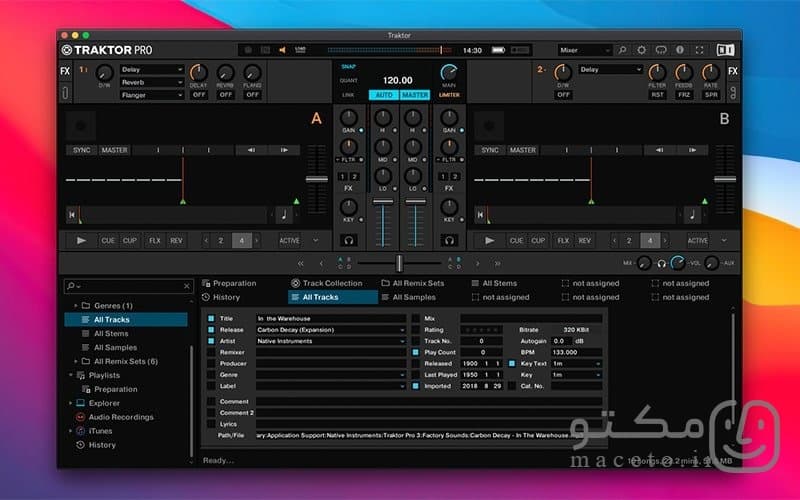Image resolution: width=800 pixels, height=500 pixels.
Task: Open the Flanger effect dropdown
Action: (152, 95)
